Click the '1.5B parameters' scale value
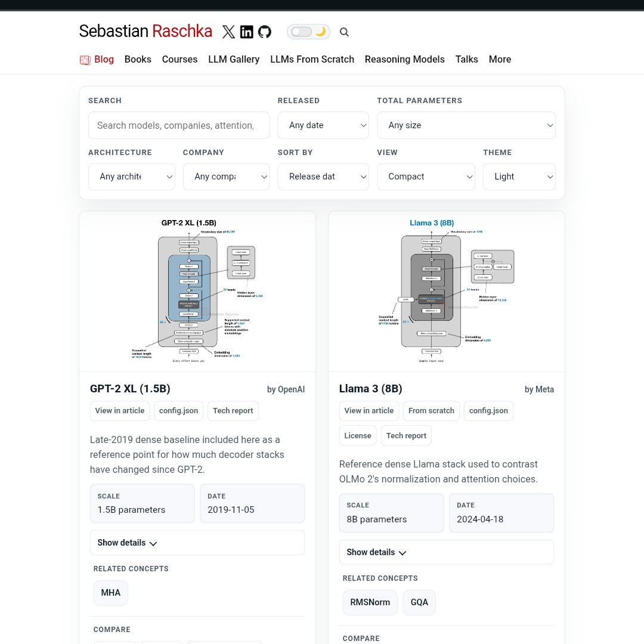The width and height of the screenshot is (644, 644). point(131,510)
